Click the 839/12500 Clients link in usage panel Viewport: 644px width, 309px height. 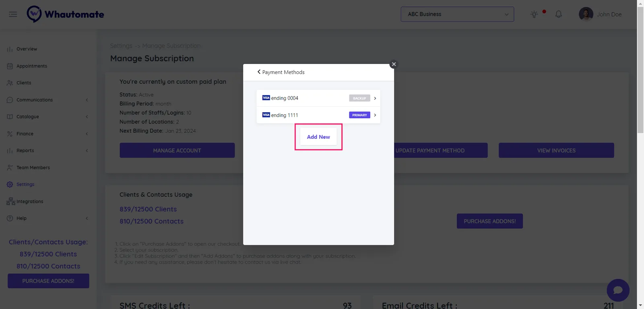coord(148,209)
